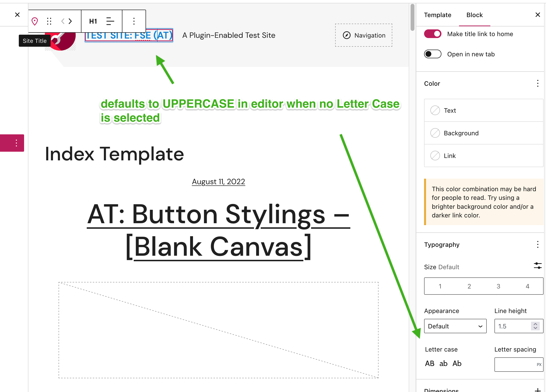
Task: Click the text alignment icon in toolbar
Action: tap(110, 21)
